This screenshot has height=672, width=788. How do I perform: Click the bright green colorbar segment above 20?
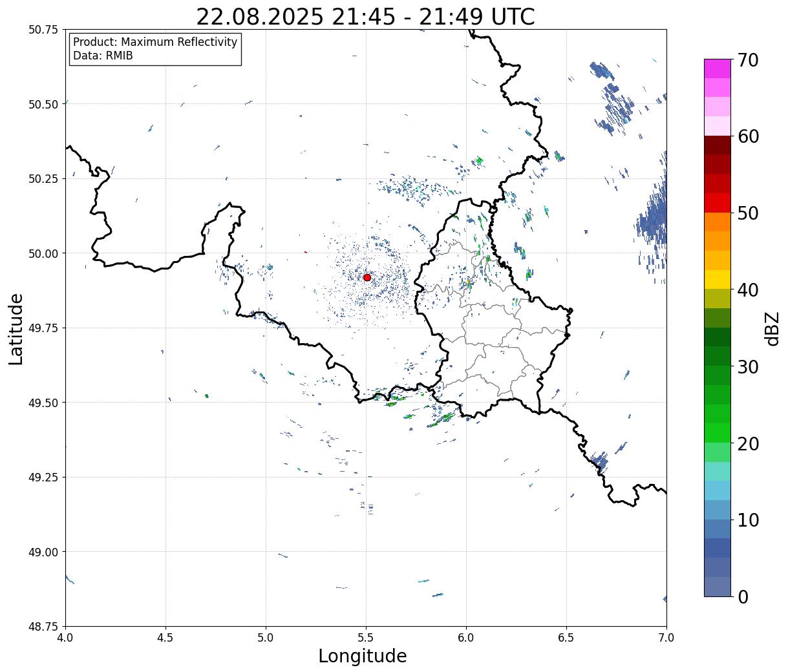tap(718, 433)
